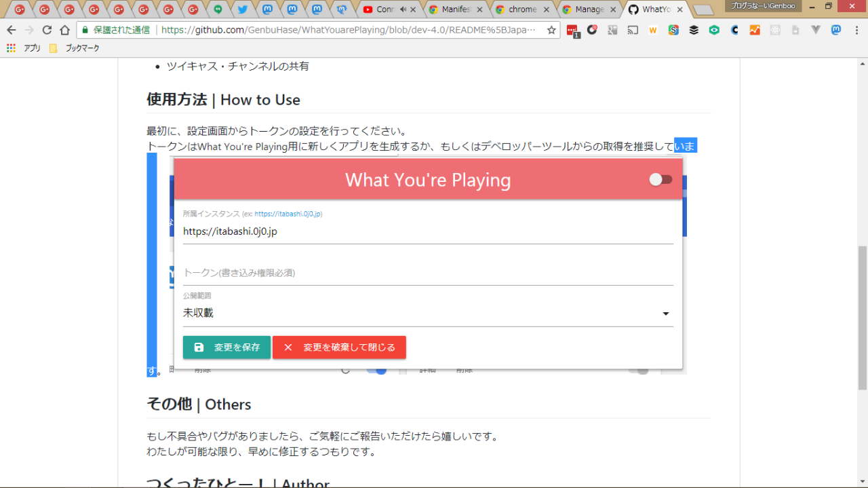Go to the home page icon

pos(64,31)
